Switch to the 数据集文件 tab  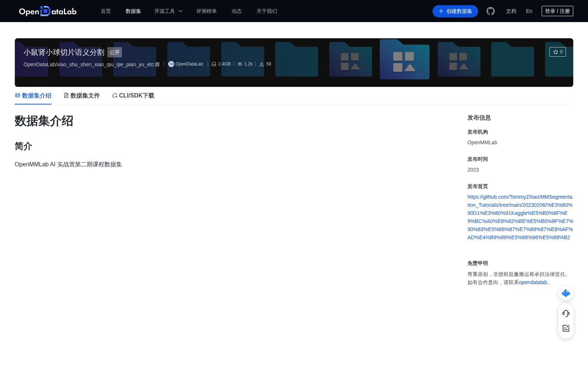point(82,96)
